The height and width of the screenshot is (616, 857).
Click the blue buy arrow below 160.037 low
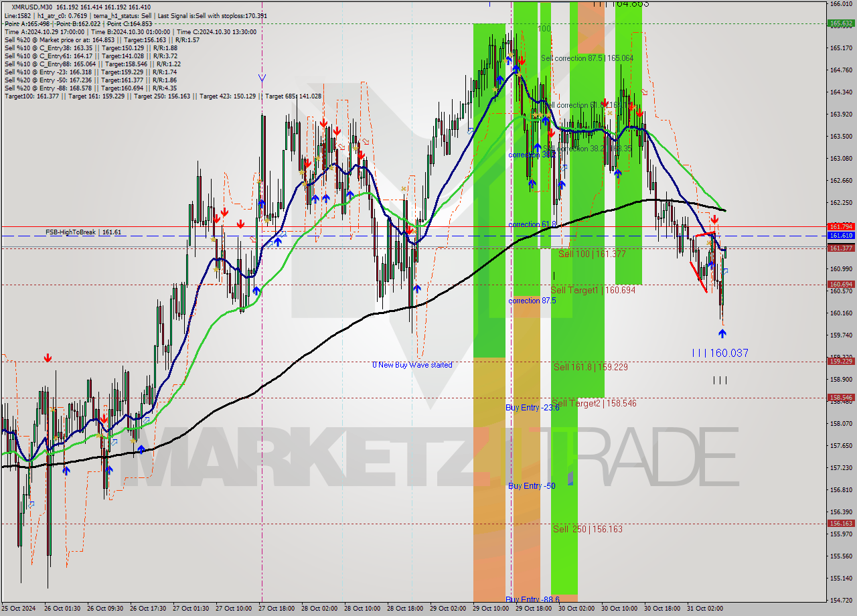click(722, 333)
